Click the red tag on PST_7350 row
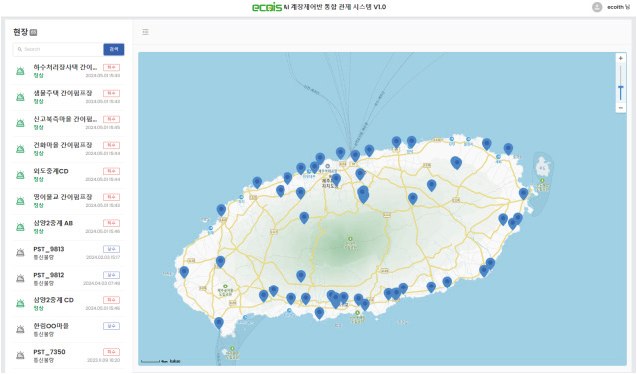This screenshot has width=637, height=374. tap(111, 352)
